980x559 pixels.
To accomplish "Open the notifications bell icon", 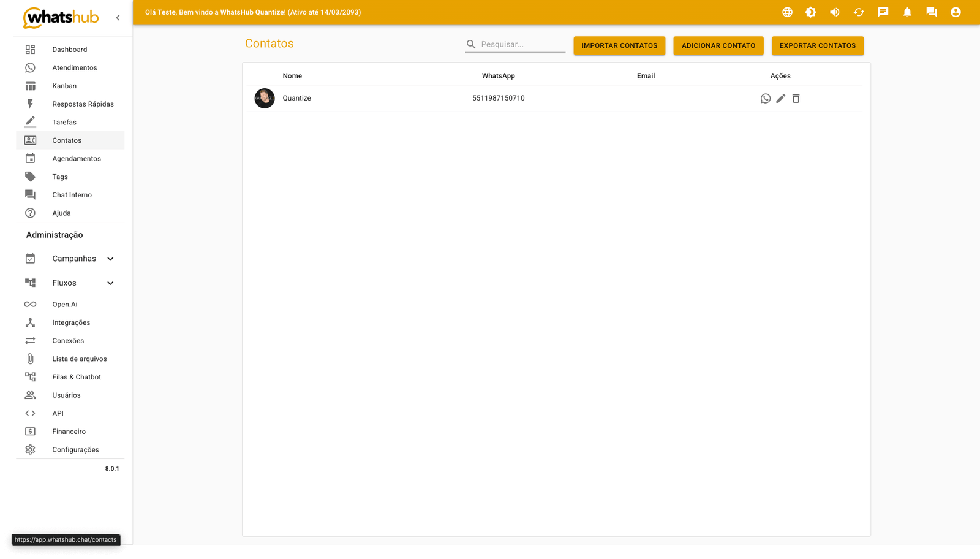I will pos(908,12).
